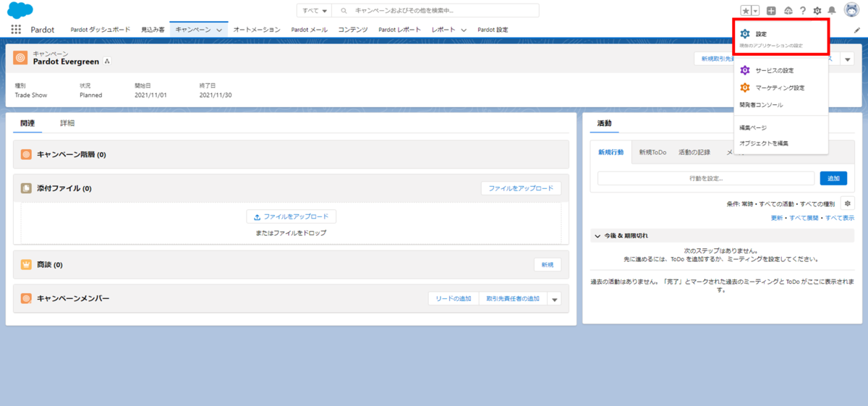Click ファイルをアップロード button in section header
Screen dimensions: 868x406
click(x=521, y=188)
